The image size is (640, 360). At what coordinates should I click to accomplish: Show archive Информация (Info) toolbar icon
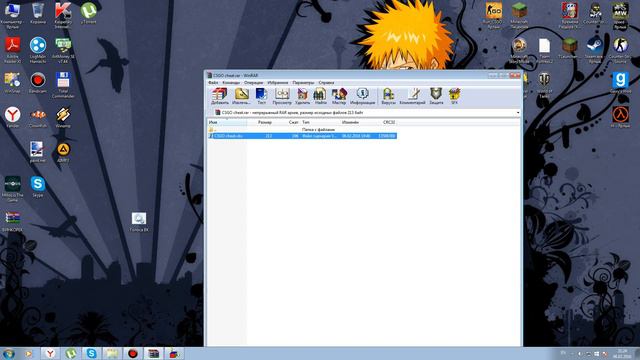coord(362,96)
